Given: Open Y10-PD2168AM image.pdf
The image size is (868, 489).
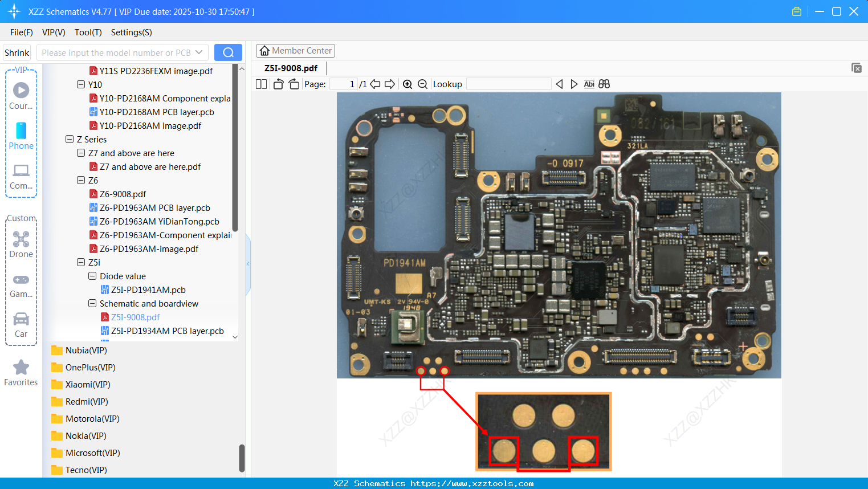Looking at the screenshot, I should [x=150, y=125].
